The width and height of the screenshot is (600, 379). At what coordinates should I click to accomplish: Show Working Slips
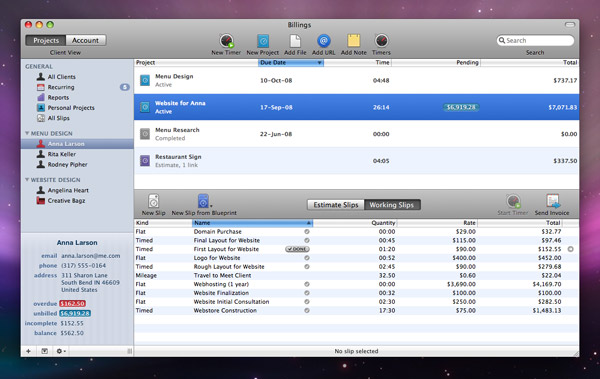(392, 205)
